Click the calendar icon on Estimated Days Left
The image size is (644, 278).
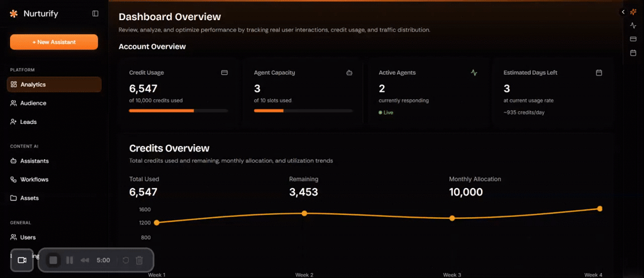pos(599,73)
